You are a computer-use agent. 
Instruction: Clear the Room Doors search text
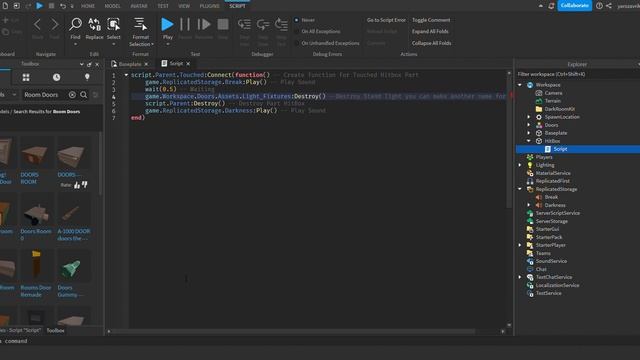pos(72,95)
